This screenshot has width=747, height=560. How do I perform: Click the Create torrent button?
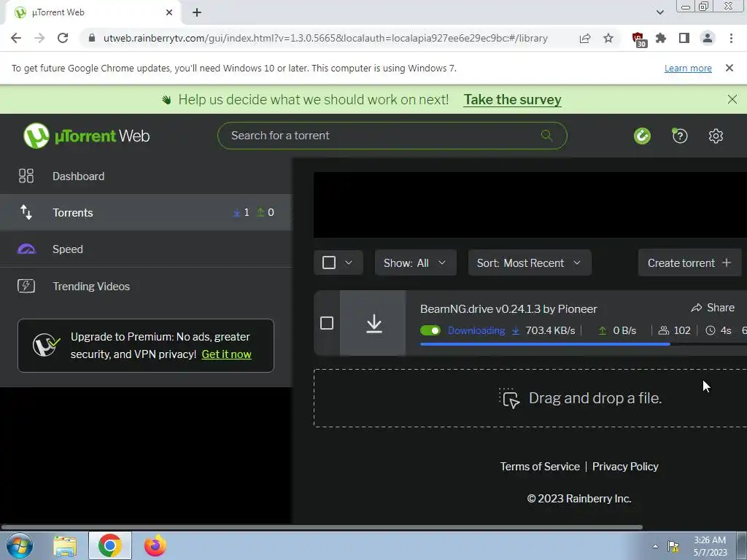point(689,262)
